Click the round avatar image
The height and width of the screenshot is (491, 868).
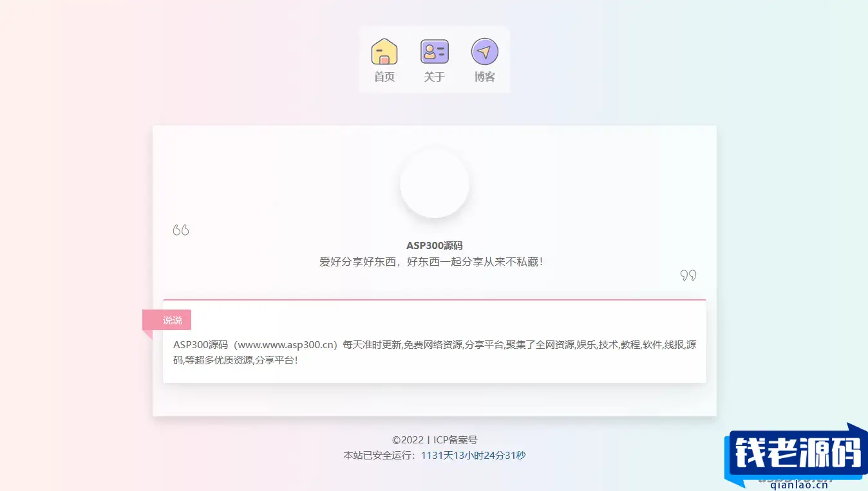(x=435, y=183)
